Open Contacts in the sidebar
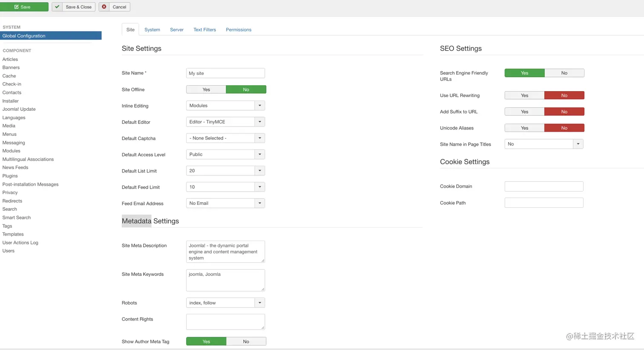The width and height of the screenshot is (644, 350). (12, 92)
